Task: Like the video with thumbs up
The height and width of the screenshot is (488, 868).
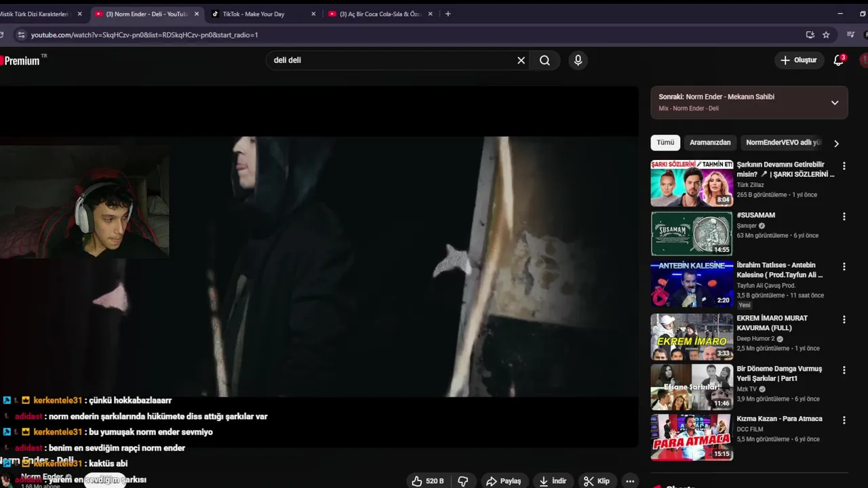Action: click(x=428, y=481)
